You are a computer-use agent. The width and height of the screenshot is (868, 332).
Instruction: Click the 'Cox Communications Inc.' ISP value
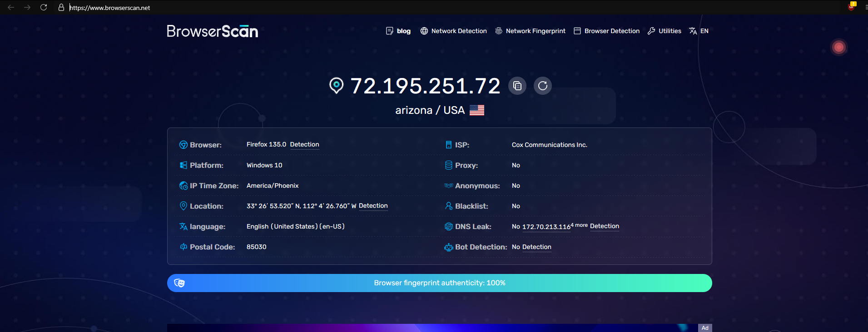[x=550, y=145]
